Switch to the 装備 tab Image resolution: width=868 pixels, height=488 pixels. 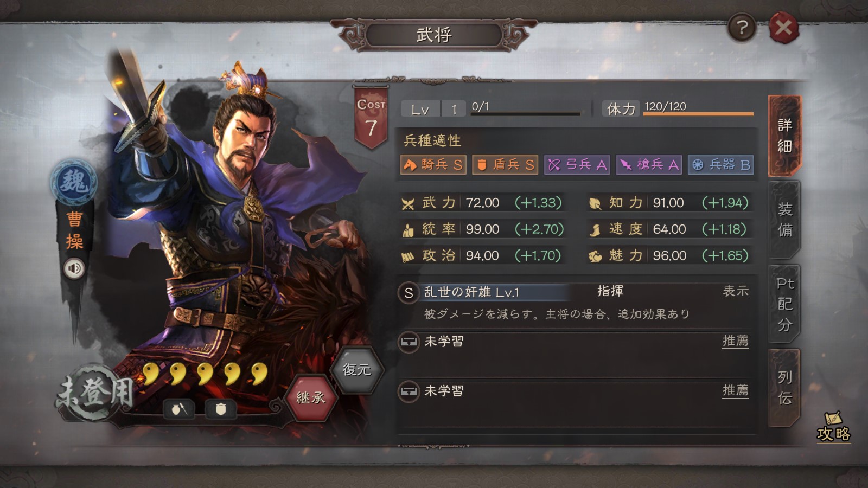[784, 220]
